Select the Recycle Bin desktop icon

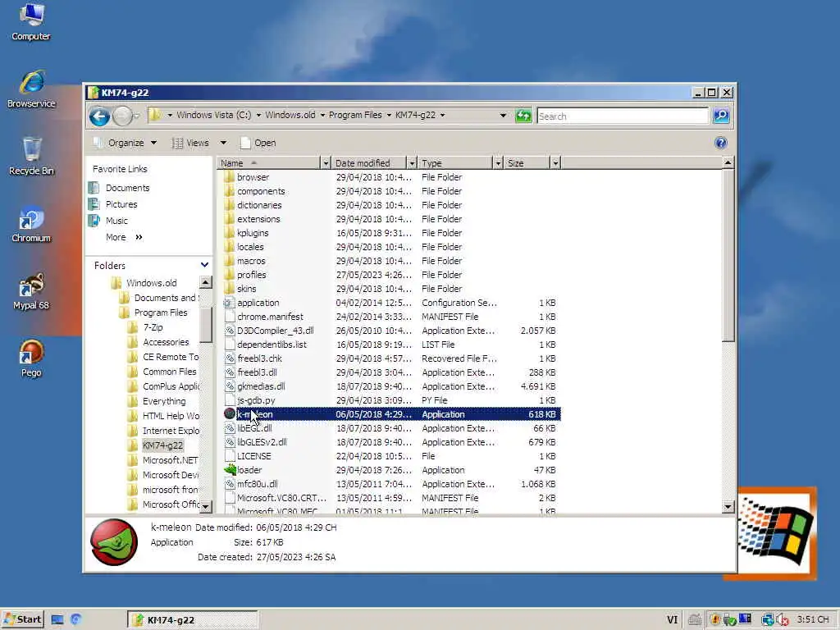pos(31,156)
